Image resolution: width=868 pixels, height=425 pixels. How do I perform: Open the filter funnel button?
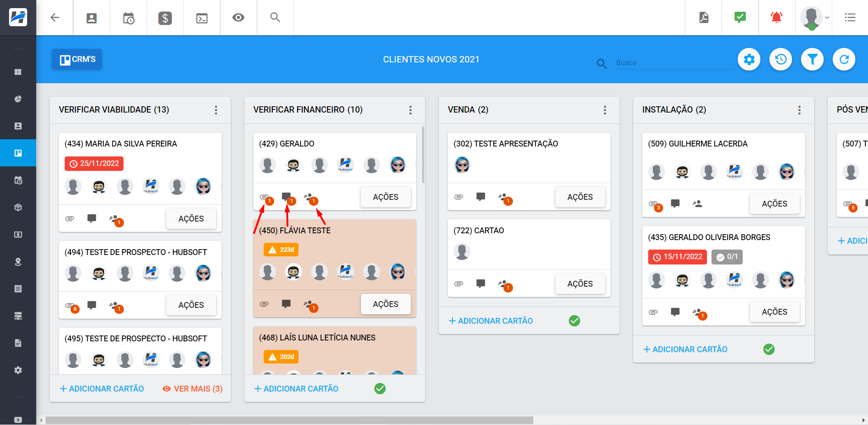click(812, 59)
